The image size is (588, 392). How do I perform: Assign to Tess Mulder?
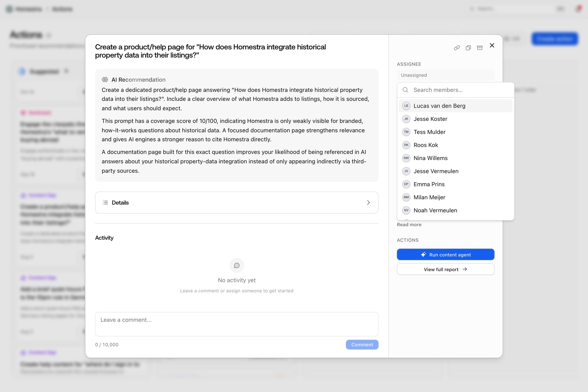(x=455, y=132)
